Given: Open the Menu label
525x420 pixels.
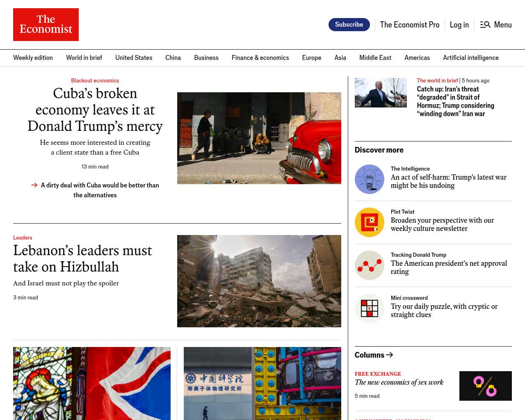Looking at the screenshot, I should click(x=503, y=25).
